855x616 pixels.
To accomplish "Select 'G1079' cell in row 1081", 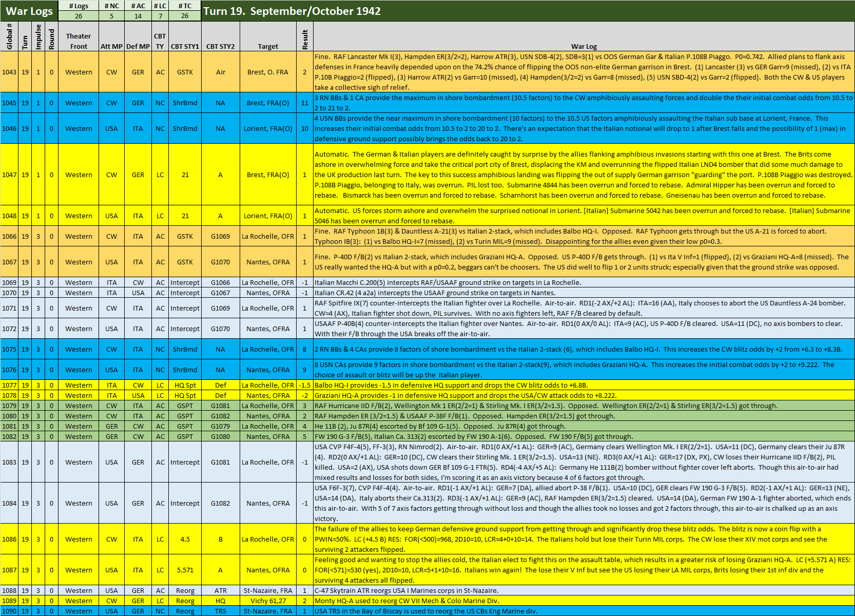I will [x=220, y=426].
